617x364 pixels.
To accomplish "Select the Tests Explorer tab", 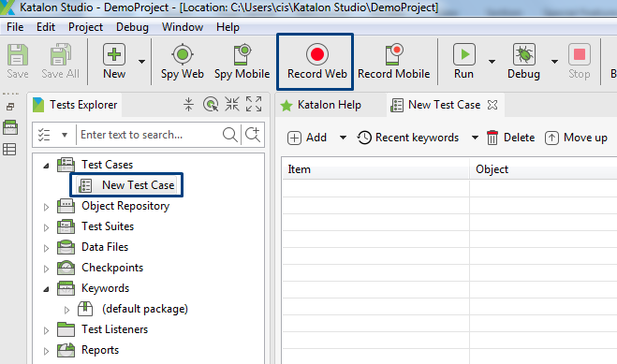I will pos(76,105).
